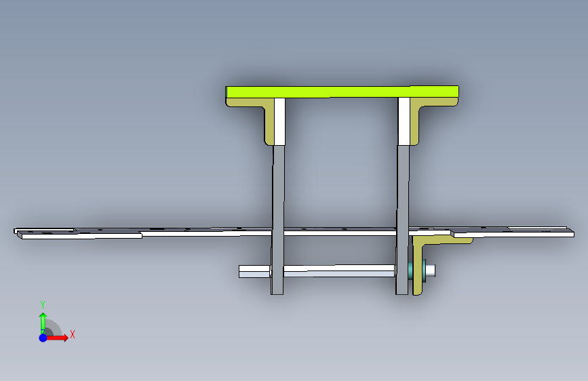The height and width of the screenshot is (381, 588).
Task: Click the red X axis arrow of triad
Action: (x=58, y=338)
